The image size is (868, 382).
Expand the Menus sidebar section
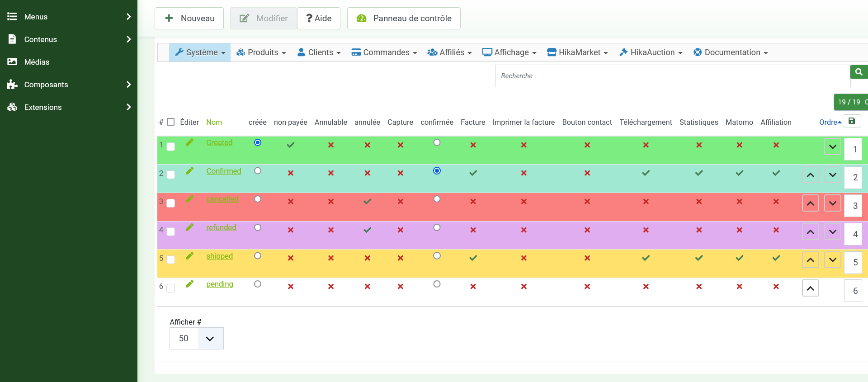point(69,17)
